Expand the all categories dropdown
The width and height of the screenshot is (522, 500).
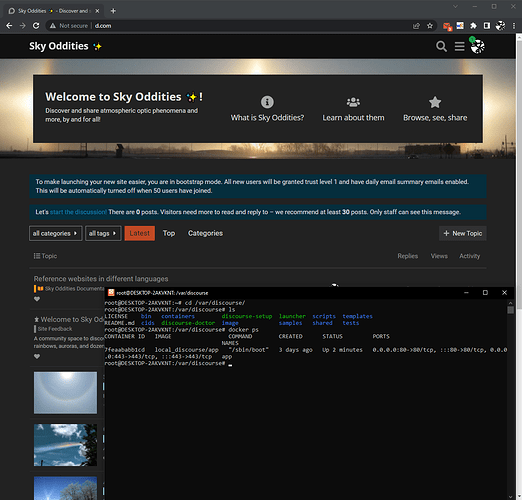point(55,233)
